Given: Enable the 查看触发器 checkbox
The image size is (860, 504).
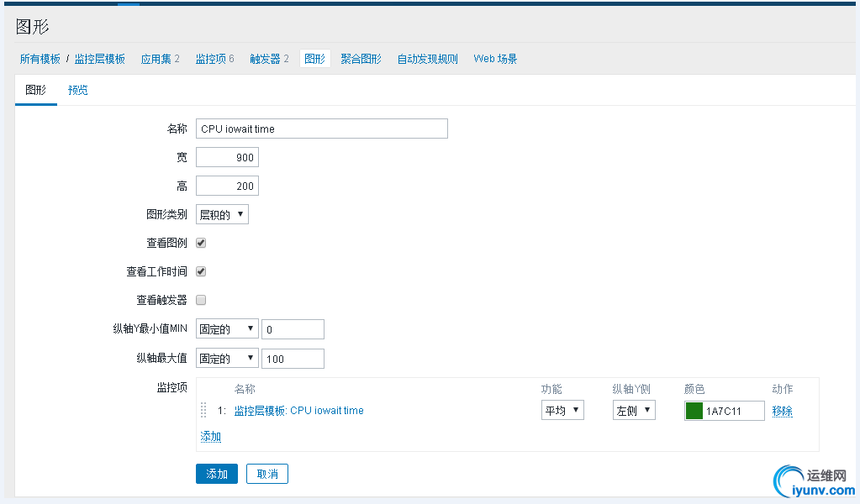Looking at the screenshot, I should [201, 300].
